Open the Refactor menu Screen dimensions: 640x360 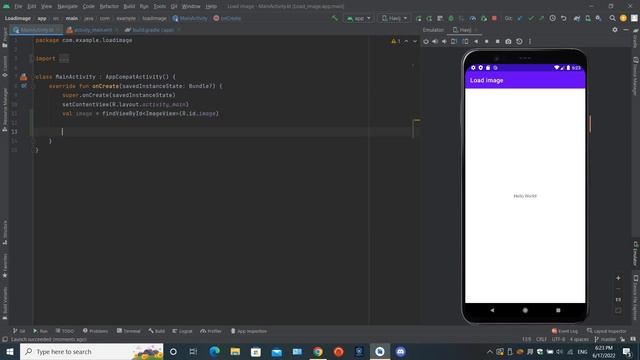click(109, 7)
